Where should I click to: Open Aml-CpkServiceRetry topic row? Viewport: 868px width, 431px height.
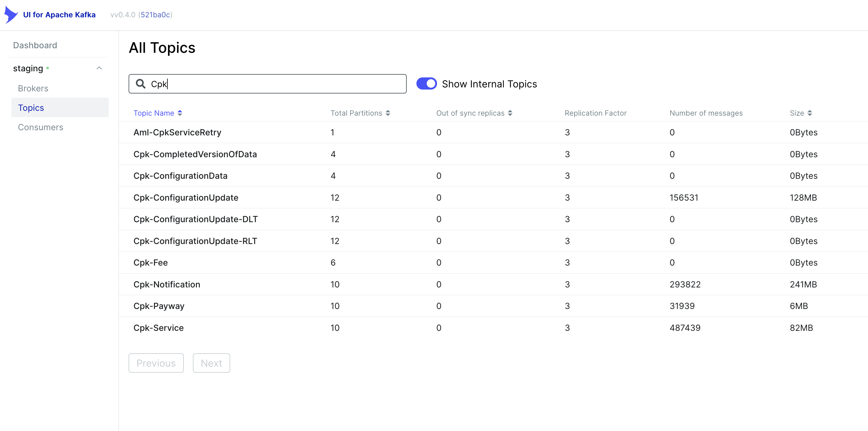(177, 133)
